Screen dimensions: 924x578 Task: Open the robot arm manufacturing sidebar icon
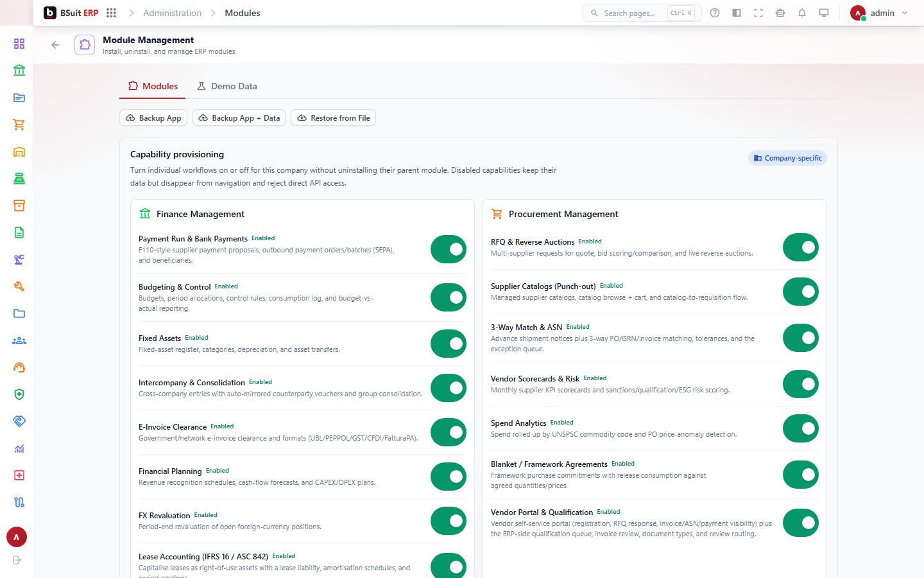[19, 259]
